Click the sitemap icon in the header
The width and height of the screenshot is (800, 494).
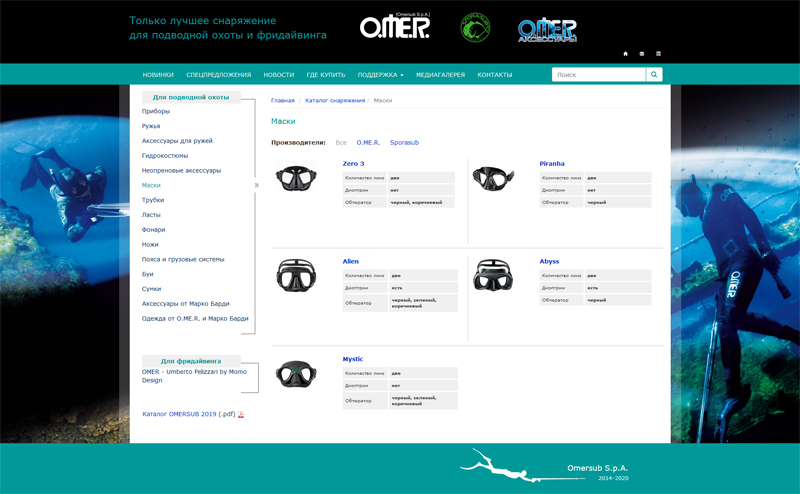point(658,54)
